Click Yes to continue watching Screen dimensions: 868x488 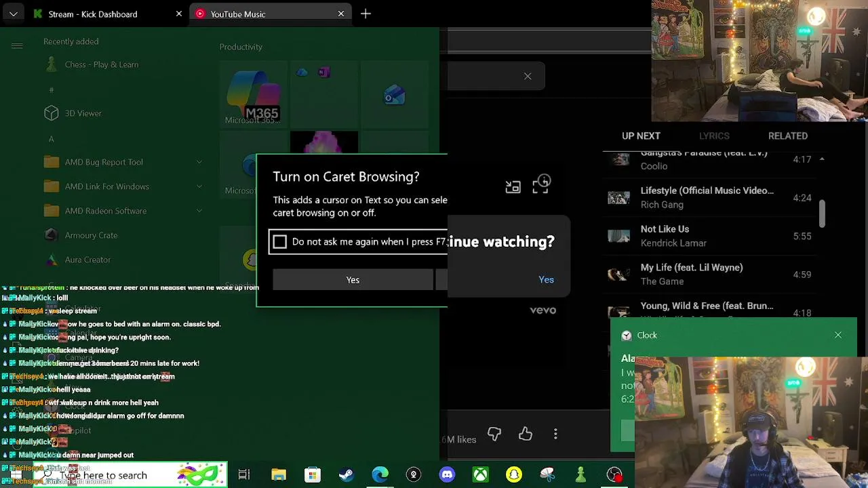coord(546,279)
